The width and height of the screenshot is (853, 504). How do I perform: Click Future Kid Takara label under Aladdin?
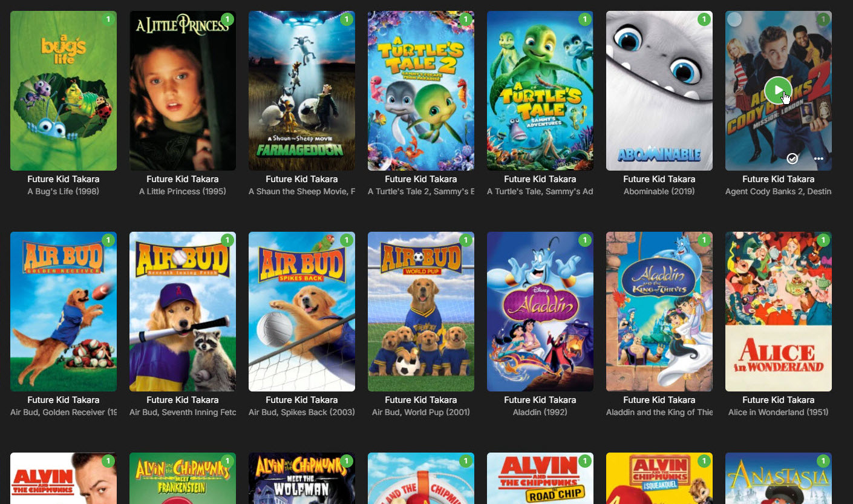click(540, 400)
